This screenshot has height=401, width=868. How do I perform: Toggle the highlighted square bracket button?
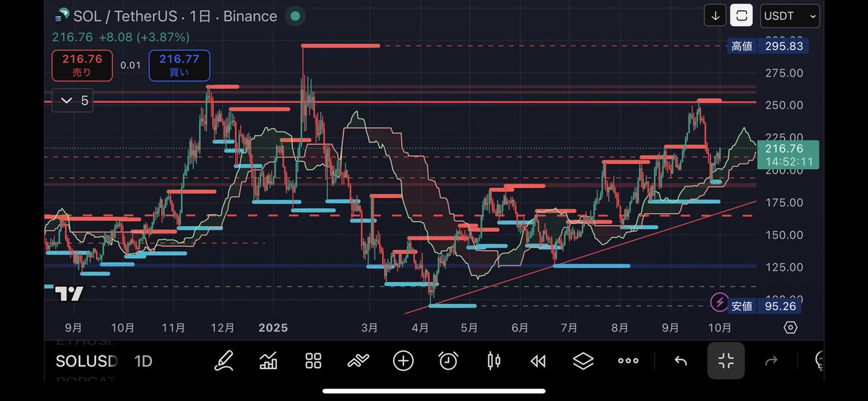741,16
